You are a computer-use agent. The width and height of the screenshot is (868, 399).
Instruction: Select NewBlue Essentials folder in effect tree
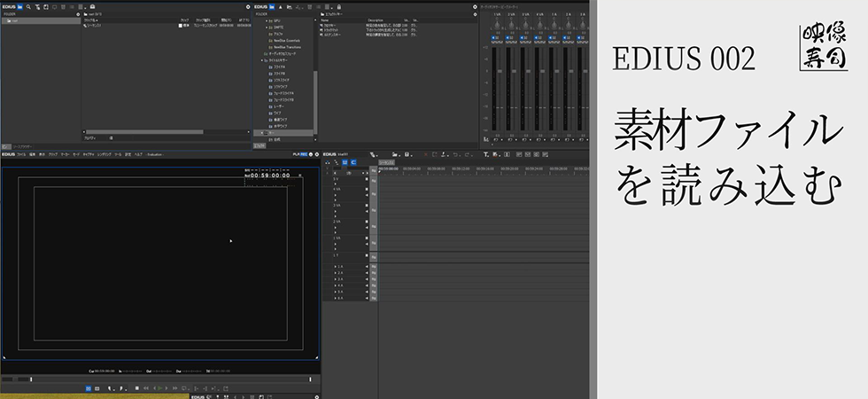[x=287, y=41]
